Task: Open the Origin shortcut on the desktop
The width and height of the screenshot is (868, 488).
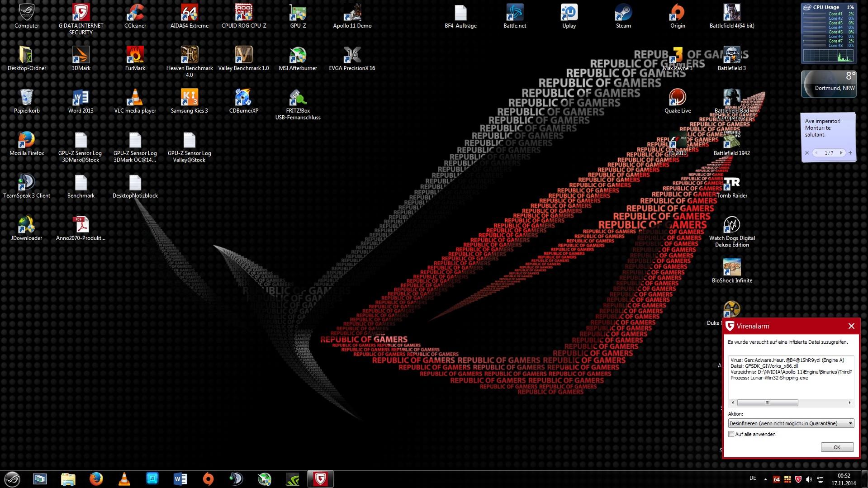Action: click(x=678, y=16)
